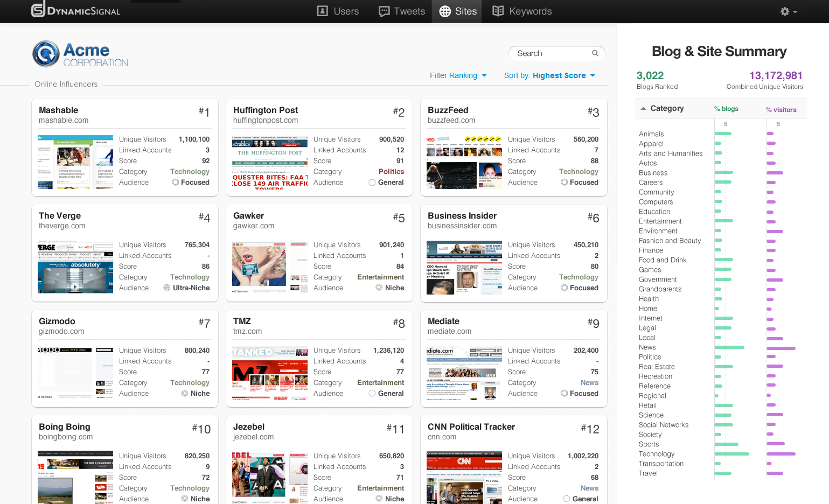The width and height of the screenshot is (829, 504).
Task: Click the search magnifier icon
Action: point(595,53)
